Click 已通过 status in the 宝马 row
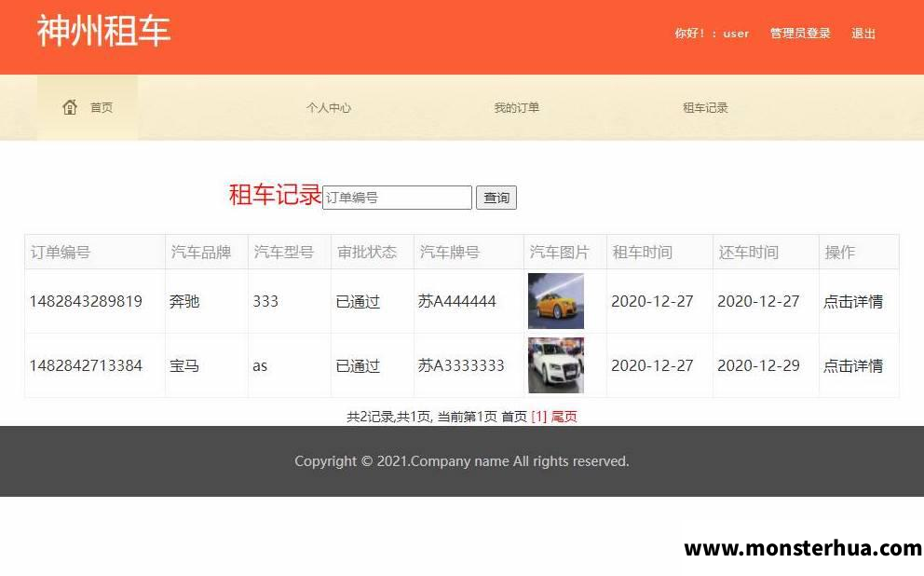Viewport: 924px width, 576px height. point(358,365)
